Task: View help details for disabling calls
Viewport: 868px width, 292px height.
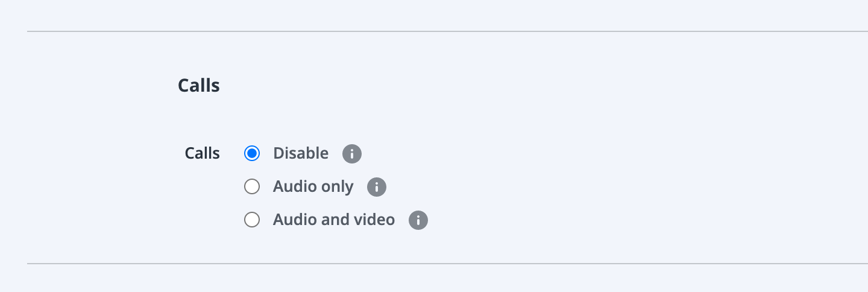Action: [352, 154]
